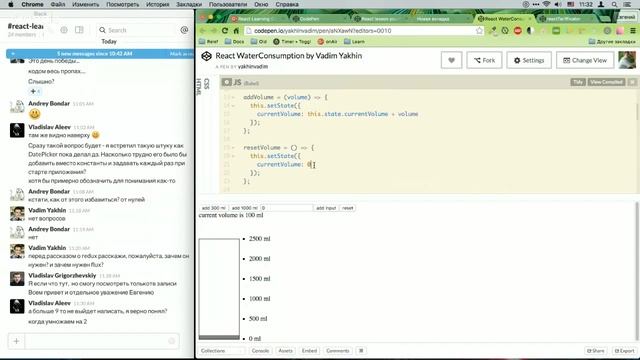640x360 pixels.
Task: Open Spotlight search icon
Action: (x=614, y=4)
